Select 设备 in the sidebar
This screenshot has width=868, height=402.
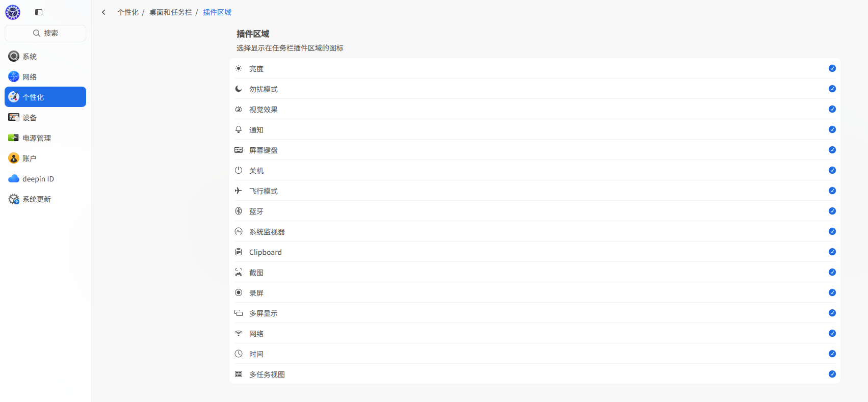(45, 117)
